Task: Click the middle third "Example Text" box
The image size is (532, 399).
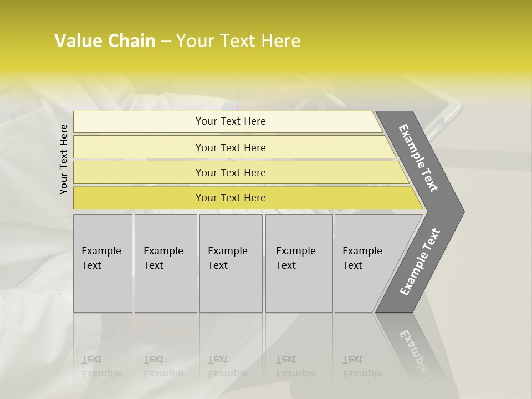Action: coord(231,263)
